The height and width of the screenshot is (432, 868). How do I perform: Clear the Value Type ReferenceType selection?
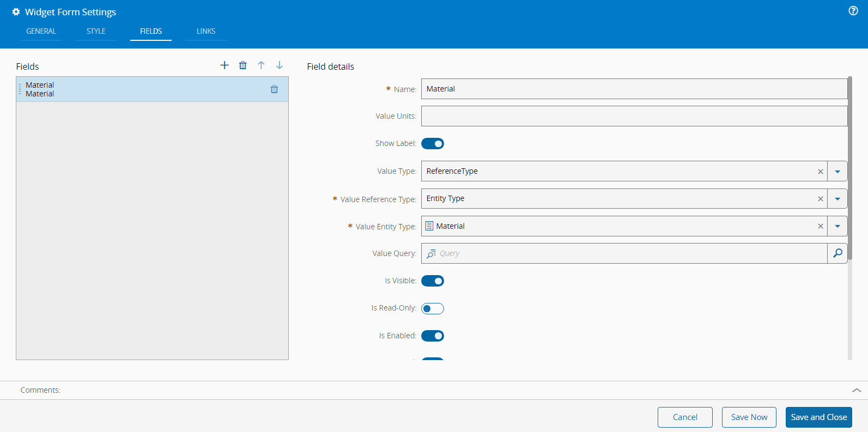[x=821, y=172]
